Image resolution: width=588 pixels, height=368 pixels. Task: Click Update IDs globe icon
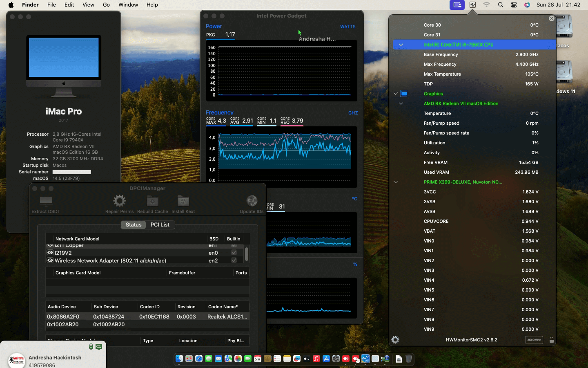[252, 200]
